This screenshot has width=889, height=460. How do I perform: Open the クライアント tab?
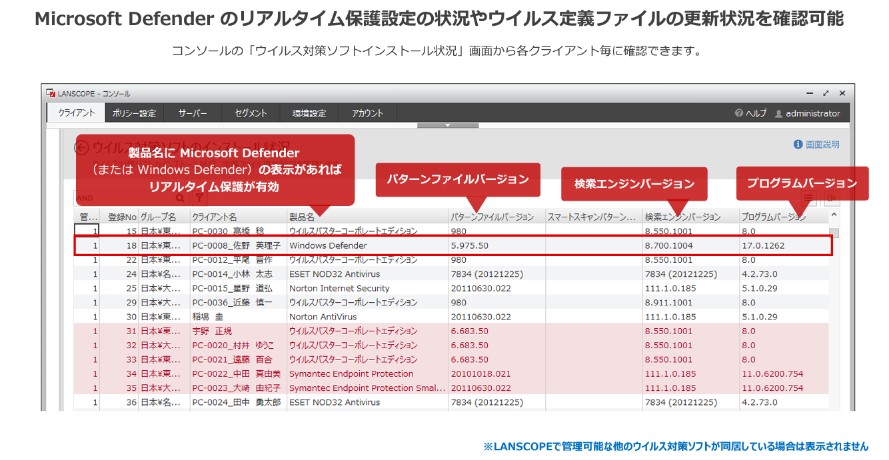[76, 113]
